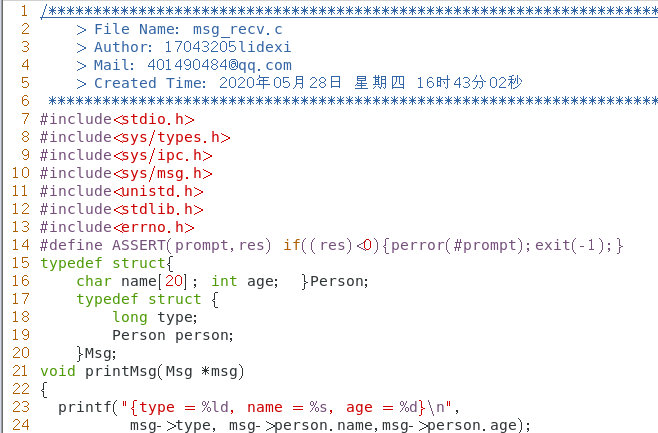Click the file name msg_recv.c in the comment

[x=238, y=29]
